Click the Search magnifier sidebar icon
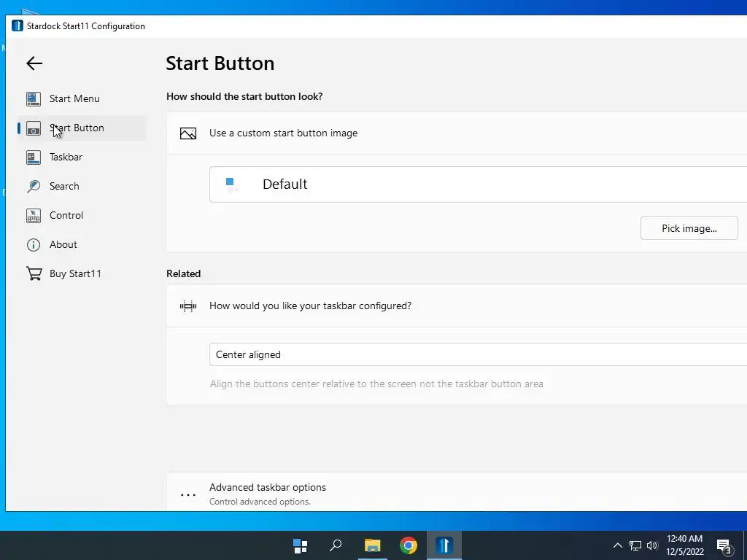 34,186
